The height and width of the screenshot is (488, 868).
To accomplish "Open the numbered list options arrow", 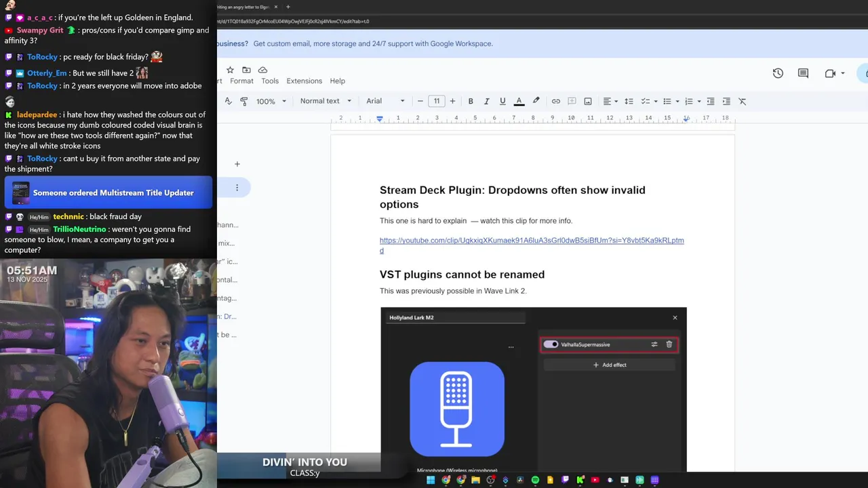I will pyautogui.click(x=699, y=101).
